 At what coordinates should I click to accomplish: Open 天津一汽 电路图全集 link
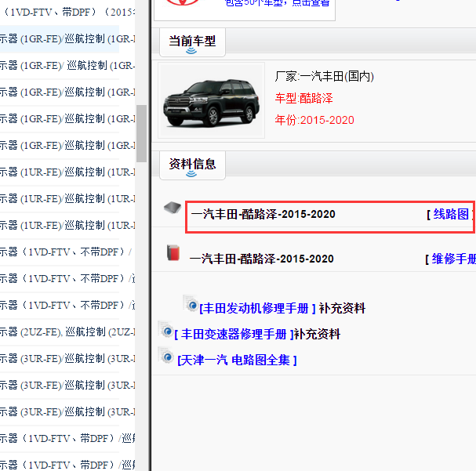coord(237,360)
